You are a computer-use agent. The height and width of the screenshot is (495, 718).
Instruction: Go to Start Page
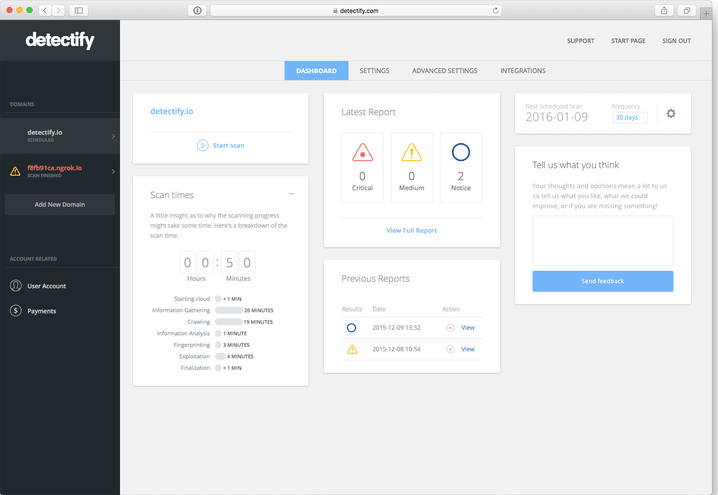[x=628, y=41]
